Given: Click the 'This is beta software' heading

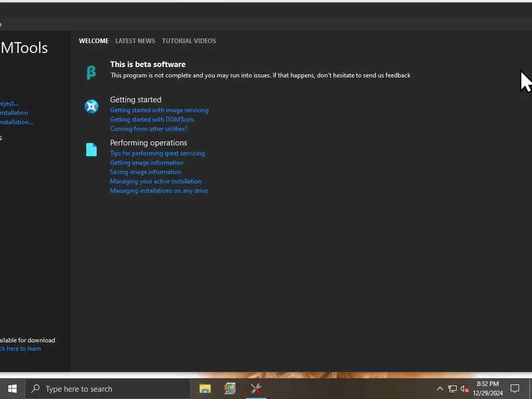Looking at the screenshot, I should coord(148,64).
